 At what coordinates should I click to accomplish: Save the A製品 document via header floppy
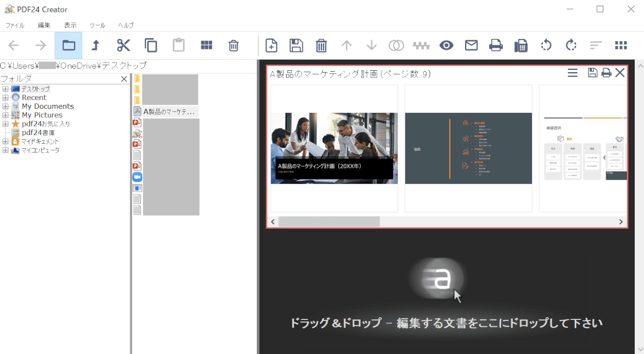pyautogui.click(x=593, y=73)
